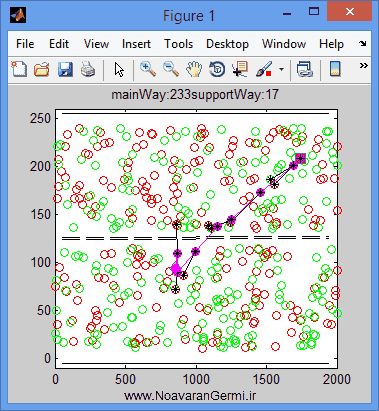Screen dimensions: 379x411
Task: Click the x-axis tick label 1000
Action: pos(196,379)
